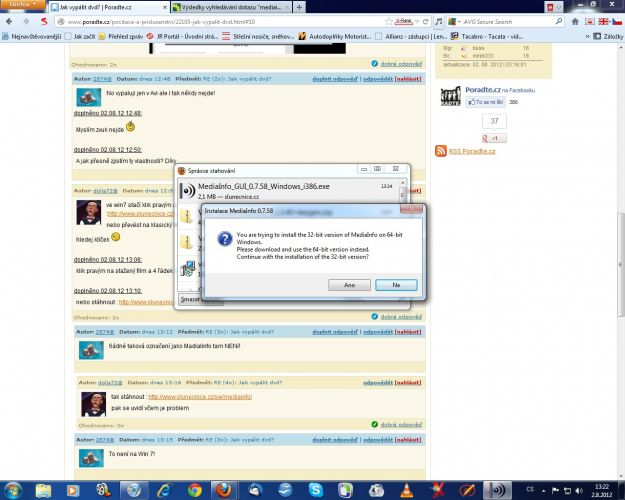Open the 'Přehled zpráv' bookmark
This screenshot has height=500, width=625.
pyautogui.click(x=121, y=36)
